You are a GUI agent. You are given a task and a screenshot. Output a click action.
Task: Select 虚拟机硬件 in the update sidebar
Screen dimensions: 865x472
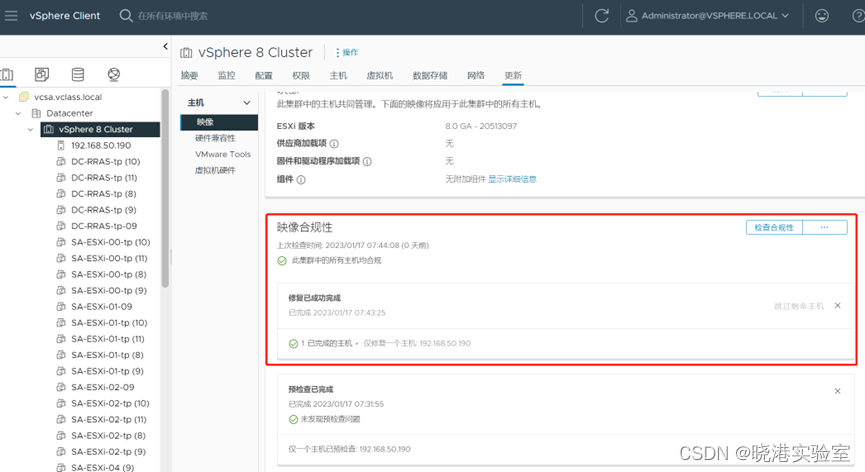pyautogui.click(x=215, y=170)
